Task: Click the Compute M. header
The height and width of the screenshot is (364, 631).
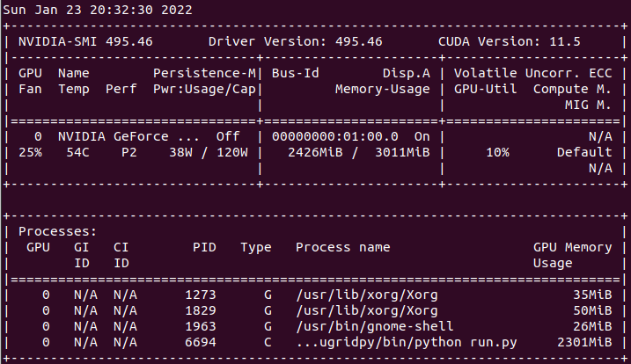Action: (573, 89)
